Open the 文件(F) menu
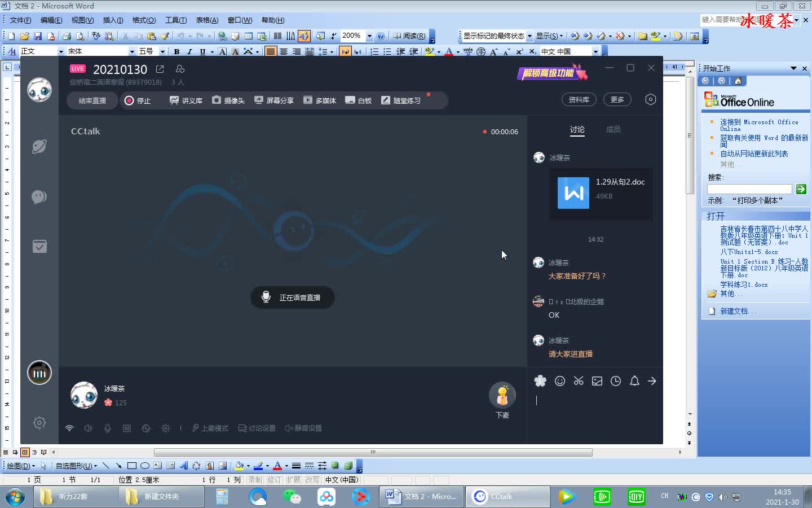Image resolution: width=812 pixels, height=508 pixels. click(20, 20)
